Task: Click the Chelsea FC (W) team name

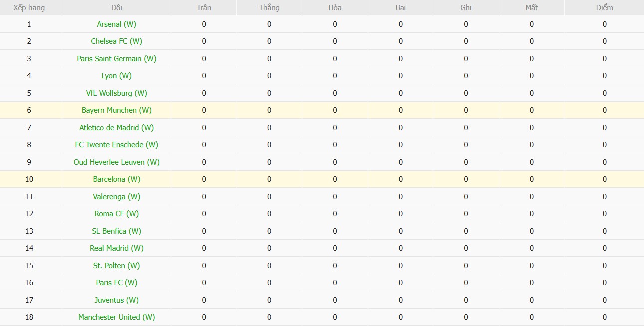Action: (116, 41)
